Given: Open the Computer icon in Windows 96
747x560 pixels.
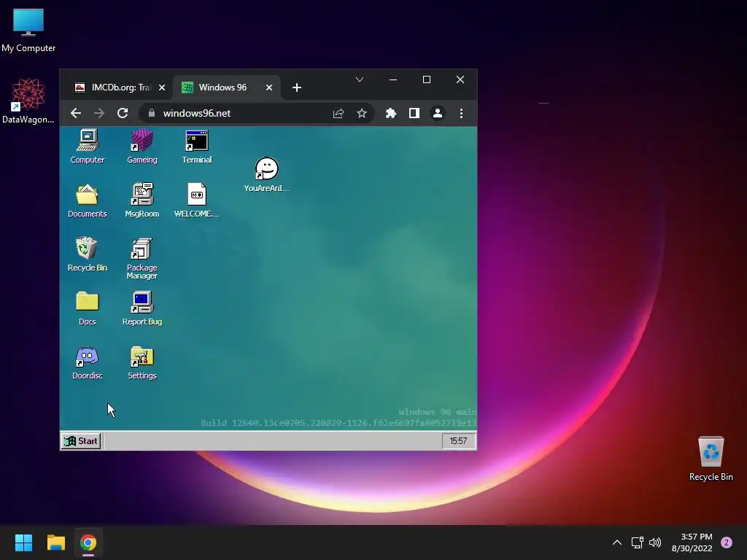Looking at the screenshot, I should (x=88, y=146).
